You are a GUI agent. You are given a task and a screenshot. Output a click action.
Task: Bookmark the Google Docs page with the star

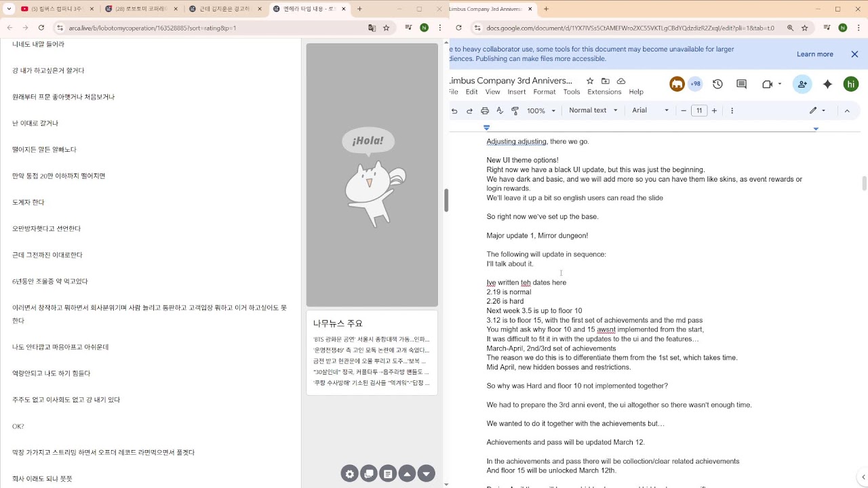[806, 28]
